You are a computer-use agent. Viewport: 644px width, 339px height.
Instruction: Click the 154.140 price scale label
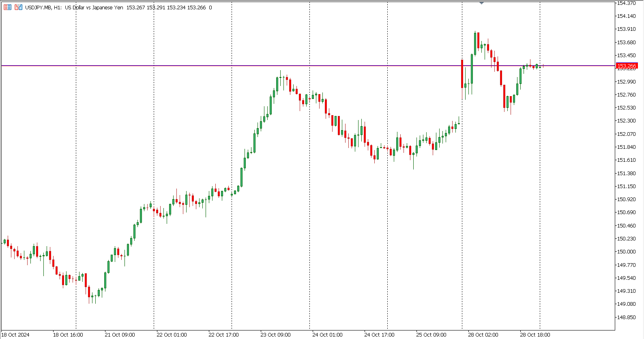pos(627,16)
